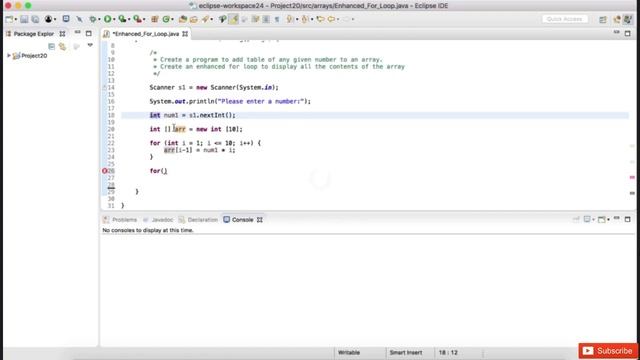Close the Enhanced_For_Loop.java editor tab
The image size is (640, 360).
(185, 34)
